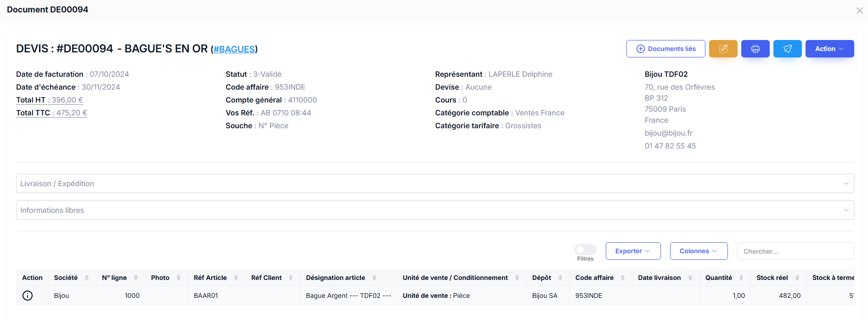Open the Documents liés button
Image resolution: width=868 pixels, height=319 pixels.
(x=665, y=49)
